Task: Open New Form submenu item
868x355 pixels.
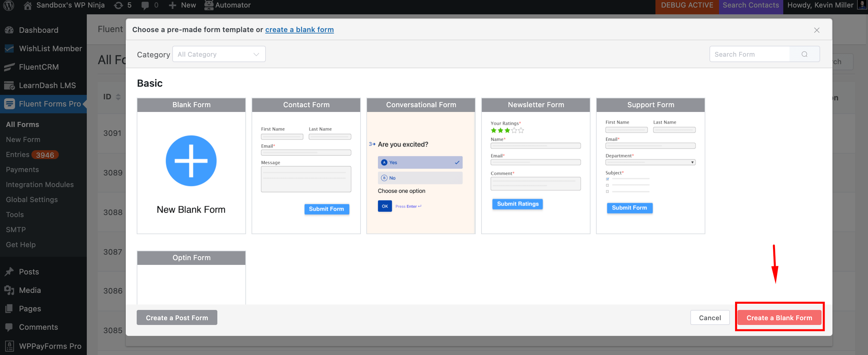Action: tap(23, 140)
